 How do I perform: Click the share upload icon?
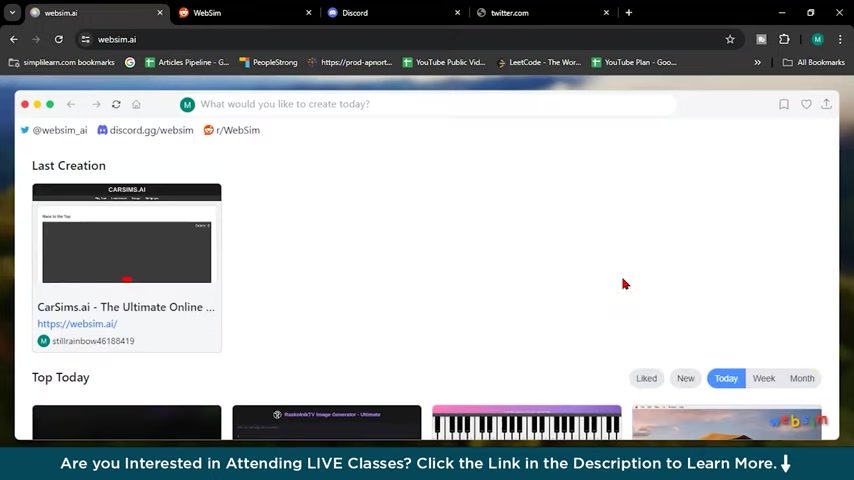pos(826,104)
